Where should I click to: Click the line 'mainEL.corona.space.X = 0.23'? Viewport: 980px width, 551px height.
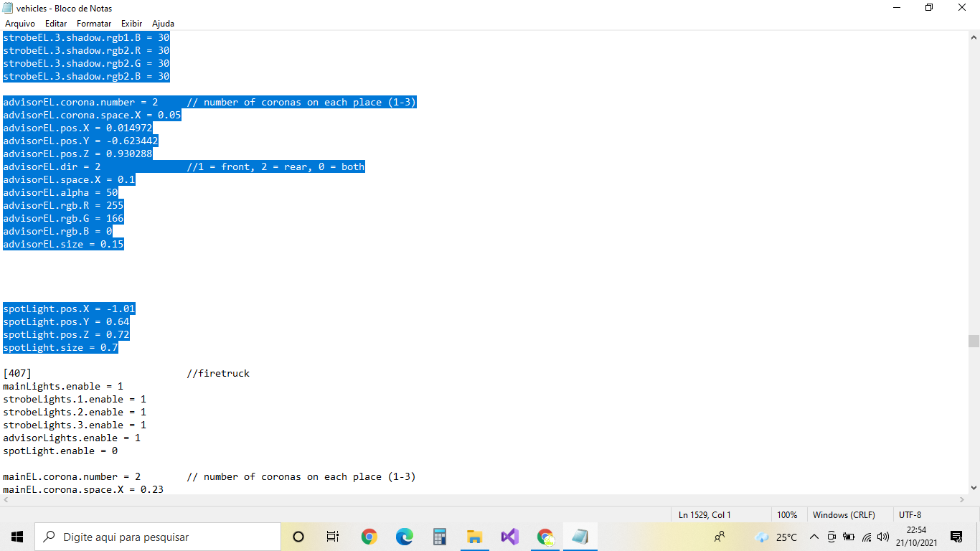point(83,489)
